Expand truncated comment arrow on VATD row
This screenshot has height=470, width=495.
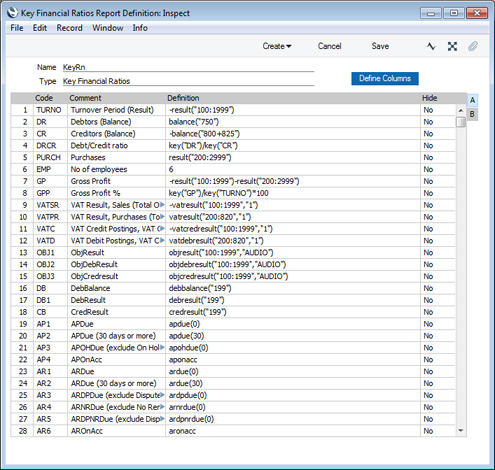coord(162,241)
